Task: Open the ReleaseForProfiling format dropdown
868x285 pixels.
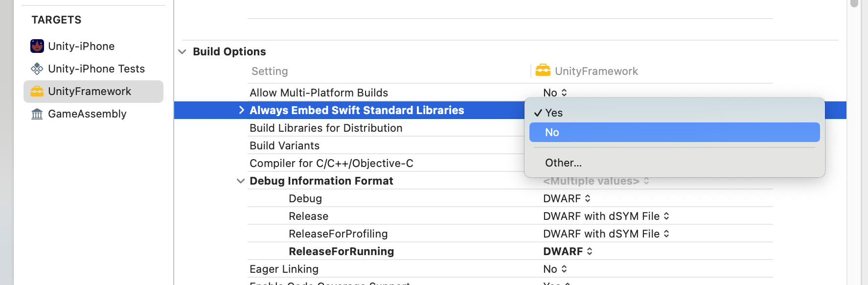Action: click(606, 234)
